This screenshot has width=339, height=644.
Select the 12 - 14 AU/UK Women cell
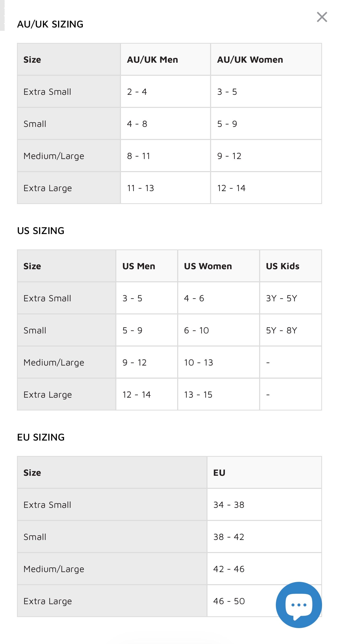(x=266, y=188)
